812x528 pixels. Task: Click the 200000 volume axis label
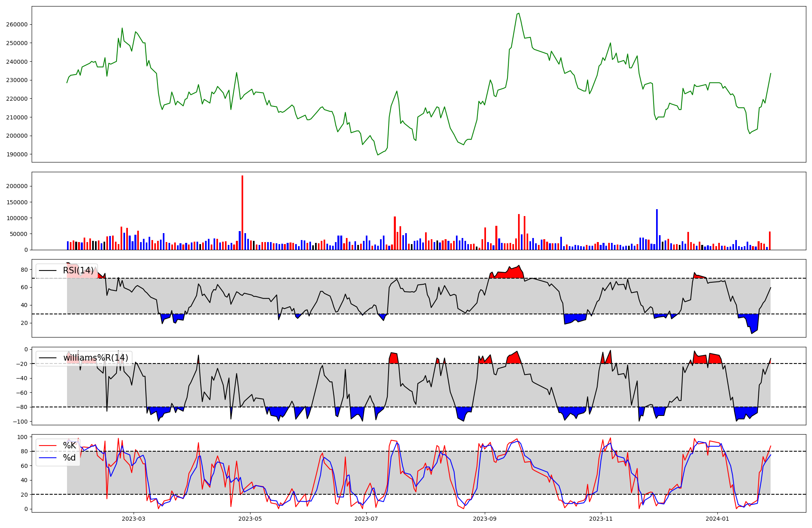click(x=17, y=186)
